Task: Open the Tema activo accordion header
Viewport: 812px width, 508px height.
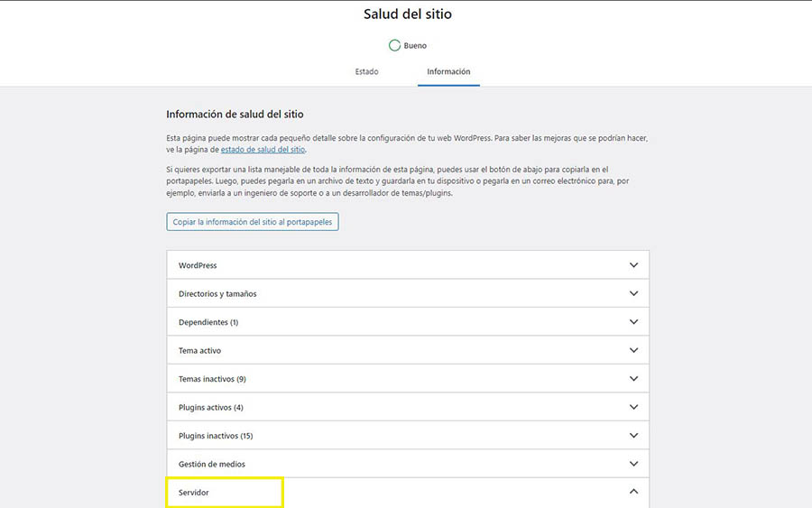Action: (x=407, y=350)
